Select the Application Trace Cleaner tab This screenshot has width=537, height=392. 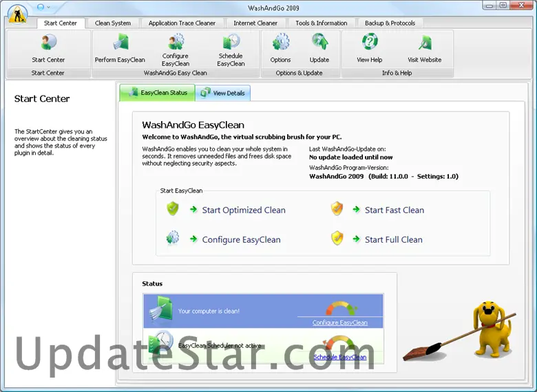point(182,23)
